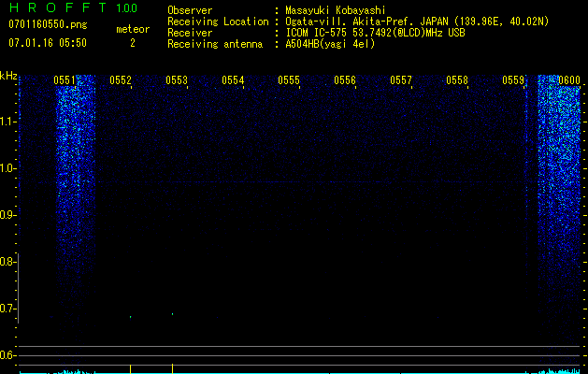Click the 0553 time marker

(177, 80)
